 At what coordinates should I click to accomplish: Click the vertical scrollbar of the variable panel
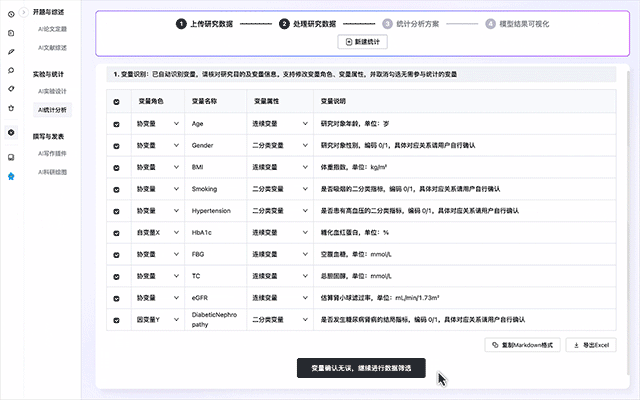pos(628,222)
